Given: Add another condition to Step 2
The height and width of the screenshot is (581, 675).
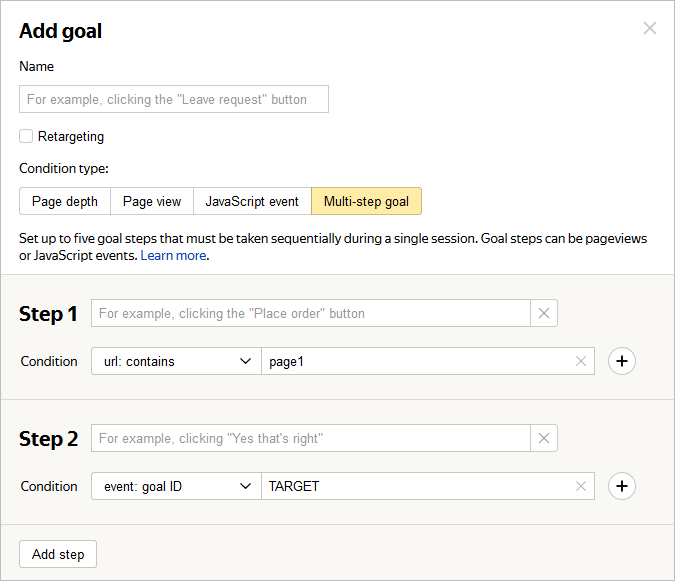Looking at the screenshot, I should click(x=622, y=486).
